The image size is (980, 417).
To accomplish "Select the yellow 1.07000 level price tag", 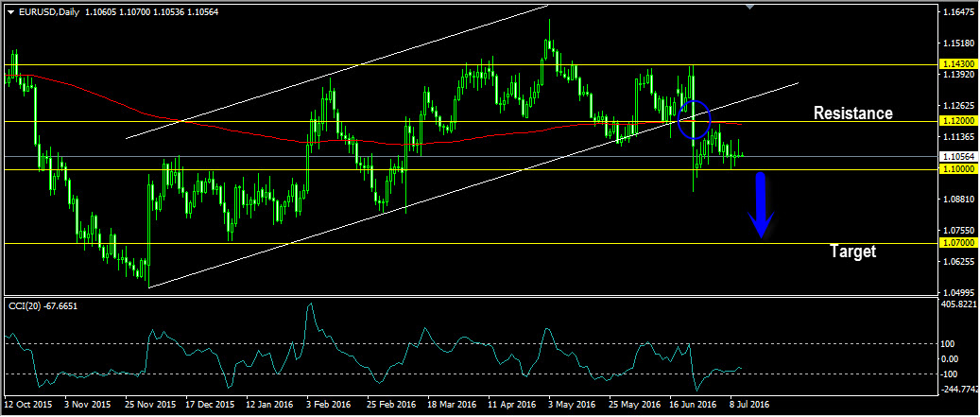I will pyautogui.click(x=957, y=242).
